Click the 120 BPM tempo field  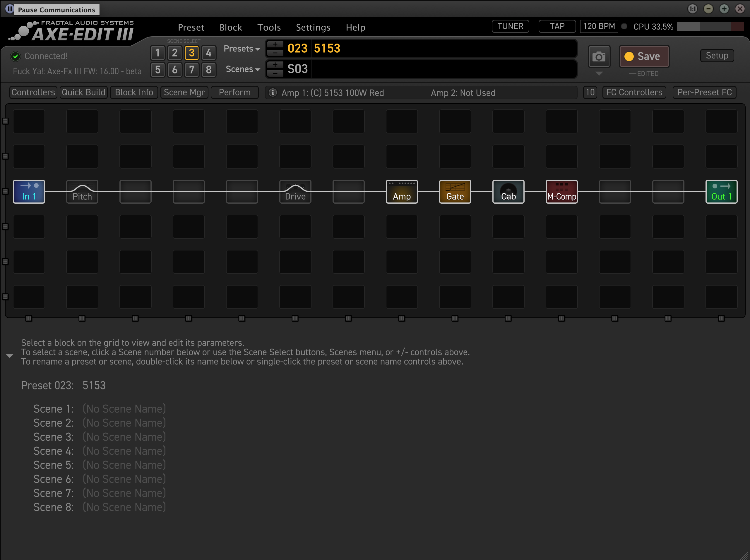coord(599,26)
